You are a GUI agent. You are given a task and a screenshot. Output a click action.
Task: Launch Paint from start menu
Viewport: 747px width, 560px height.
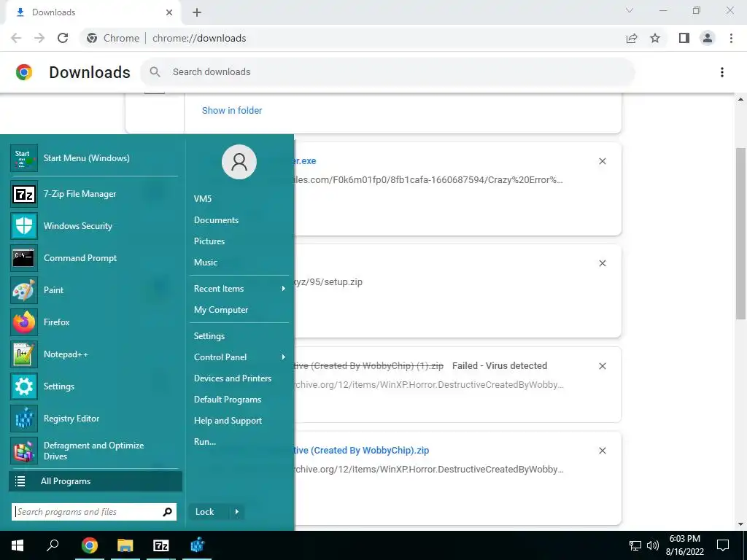point(94,290)
